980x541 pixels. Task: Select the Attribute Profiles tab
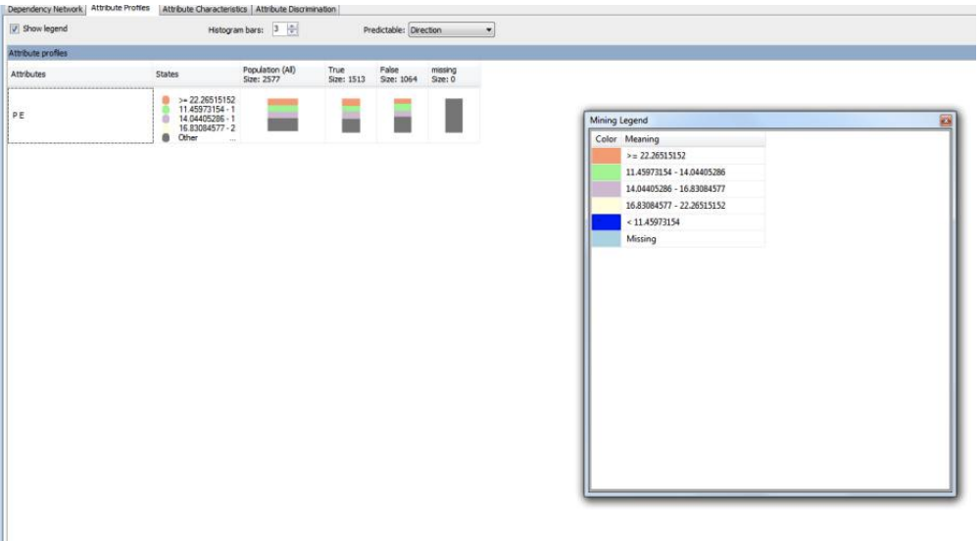(x=122, y=9)
